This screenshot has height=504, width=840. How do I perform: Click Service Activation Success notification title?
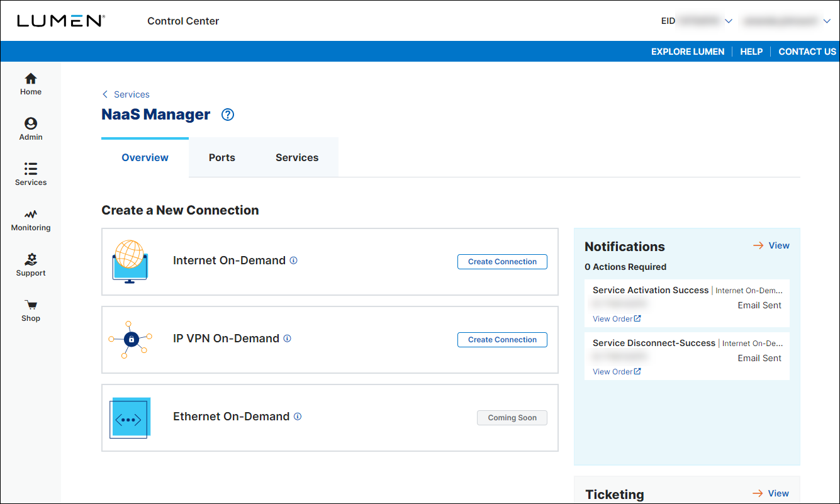pos(651,290)
